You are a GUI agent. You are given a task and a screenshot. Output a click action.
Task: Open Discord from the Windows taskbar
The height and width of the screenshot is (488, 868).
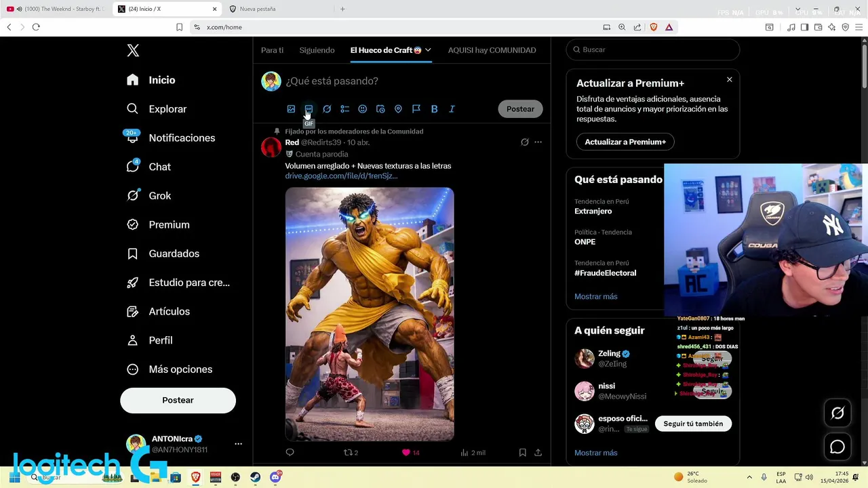click(x=275, y=477)
